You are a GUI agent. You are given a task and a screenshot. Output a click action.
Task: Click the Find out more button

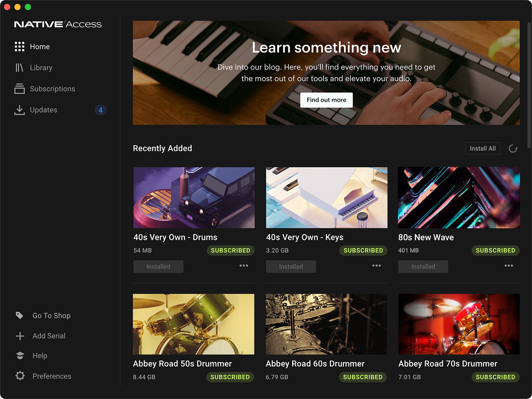click(326, 100)
